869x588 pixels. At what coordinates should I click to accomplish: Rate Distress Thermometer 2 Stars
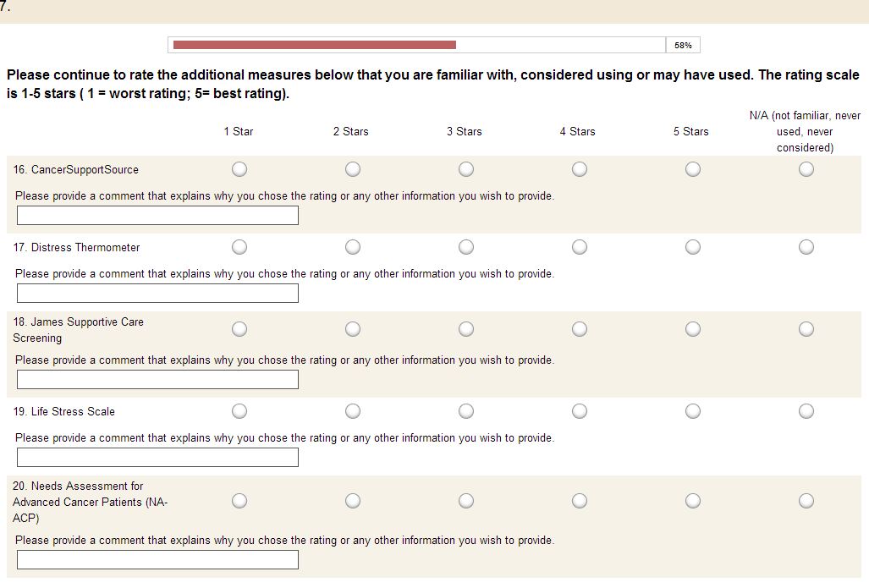pyautogui.click(x=353, y=247)
